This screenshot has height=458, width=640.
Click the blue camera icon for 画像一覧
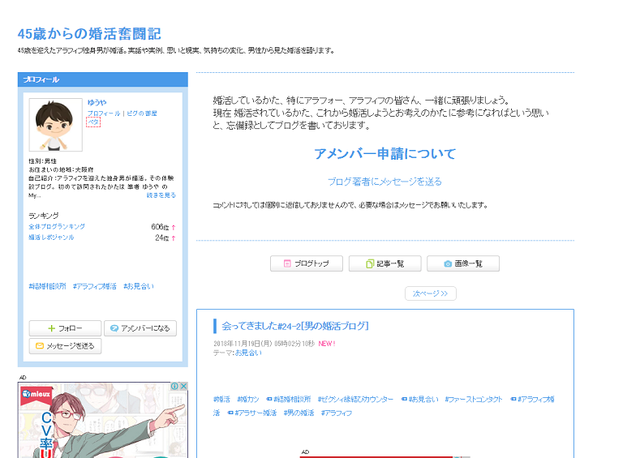pyautogui.click(x=448, y=264)
